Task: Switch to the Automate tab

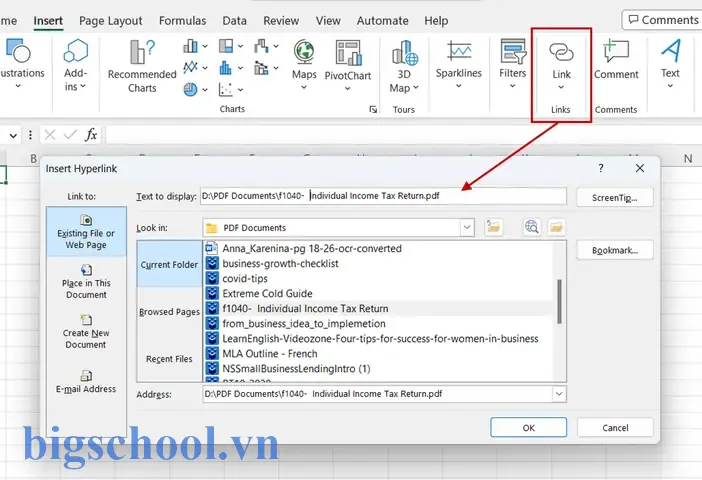Action: (x=382, y=21)
